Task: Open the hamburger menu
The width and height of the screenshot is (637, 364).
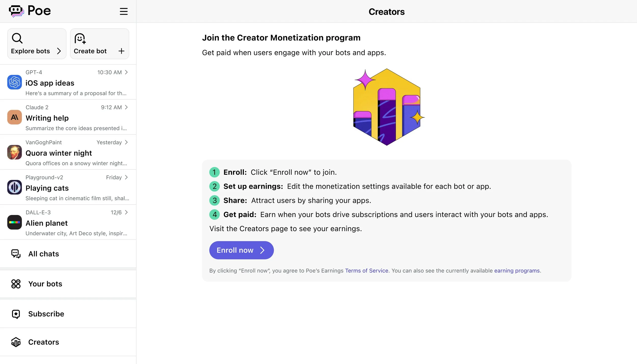Action: click(x=124, y=11)
